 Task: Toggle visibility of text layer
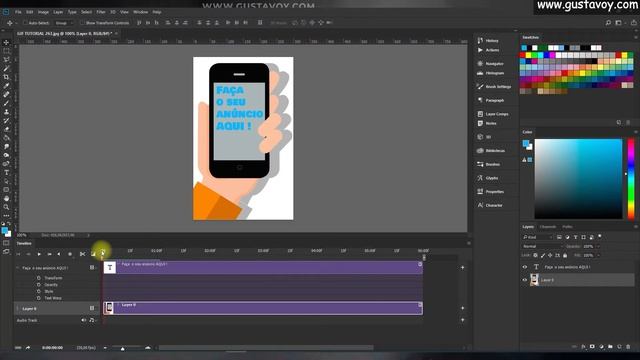[525, 267]
